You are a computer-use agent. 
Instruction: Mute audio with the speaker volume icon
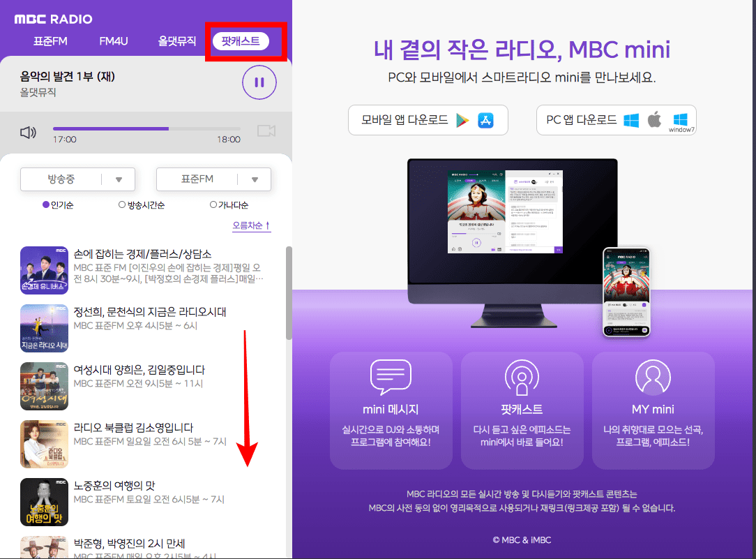[x=29, y=132]
